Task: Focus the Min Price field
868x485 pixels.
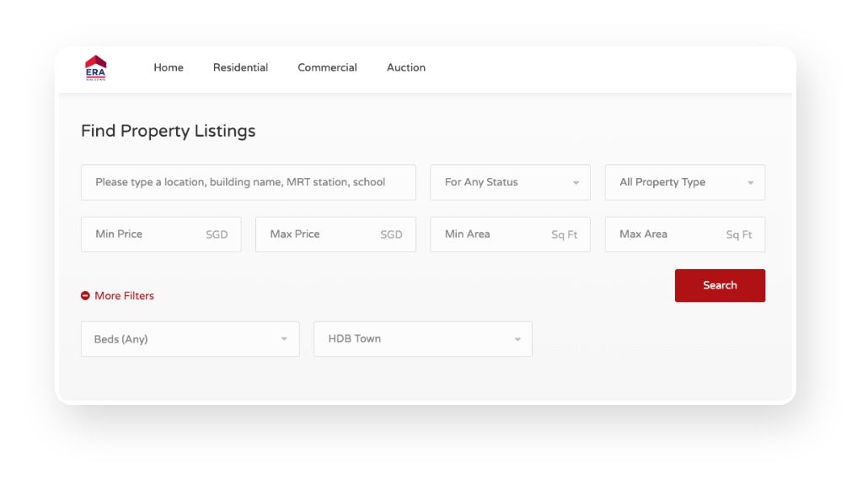Action: 161,234
